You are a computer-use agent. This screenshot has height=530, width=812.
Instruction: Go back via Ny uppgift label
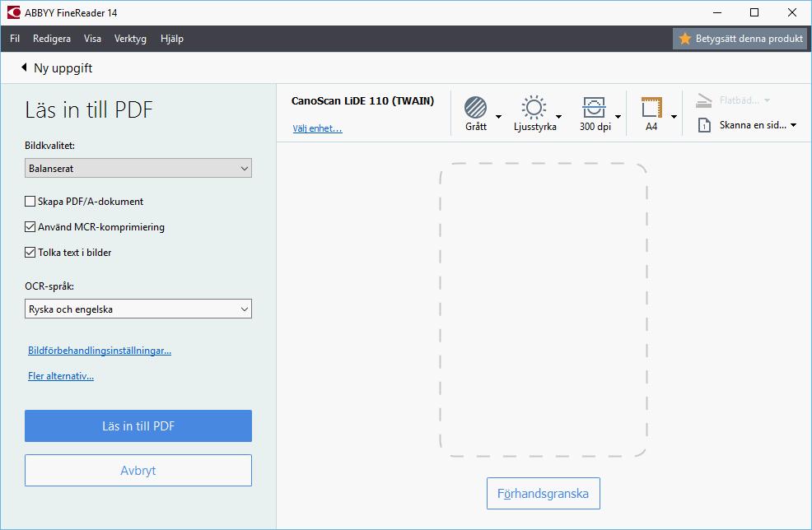tap(63, 67)
